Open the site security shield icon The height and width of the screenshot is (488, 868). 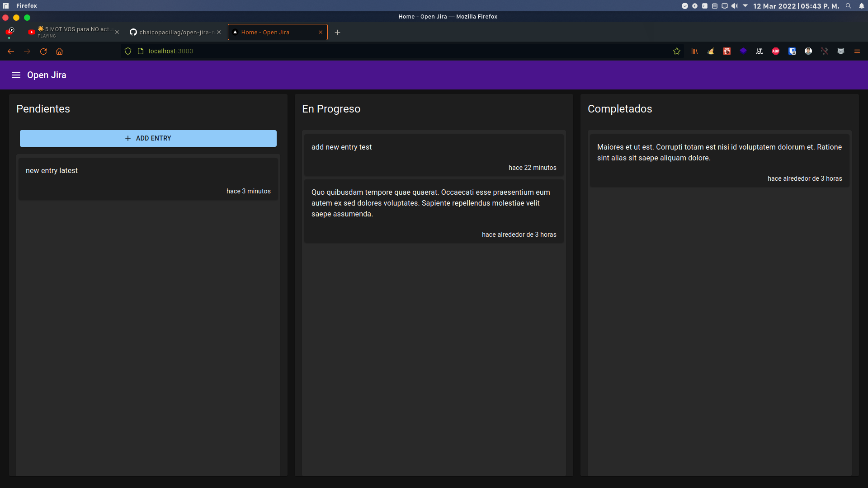(x=128, y=52)
